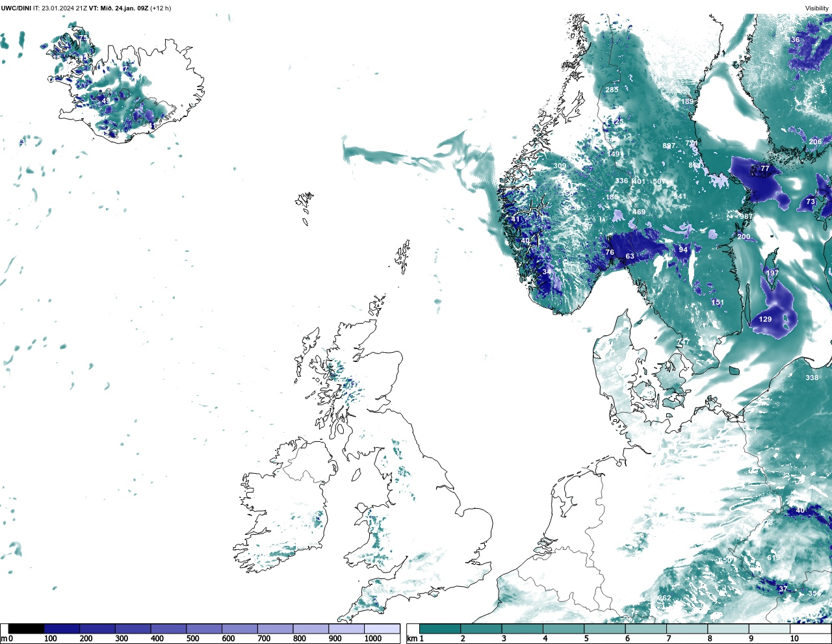Screen dimensions: 832x644
Task: Click the visibility value '309' on the map
Action: click(x=559, y=166)
